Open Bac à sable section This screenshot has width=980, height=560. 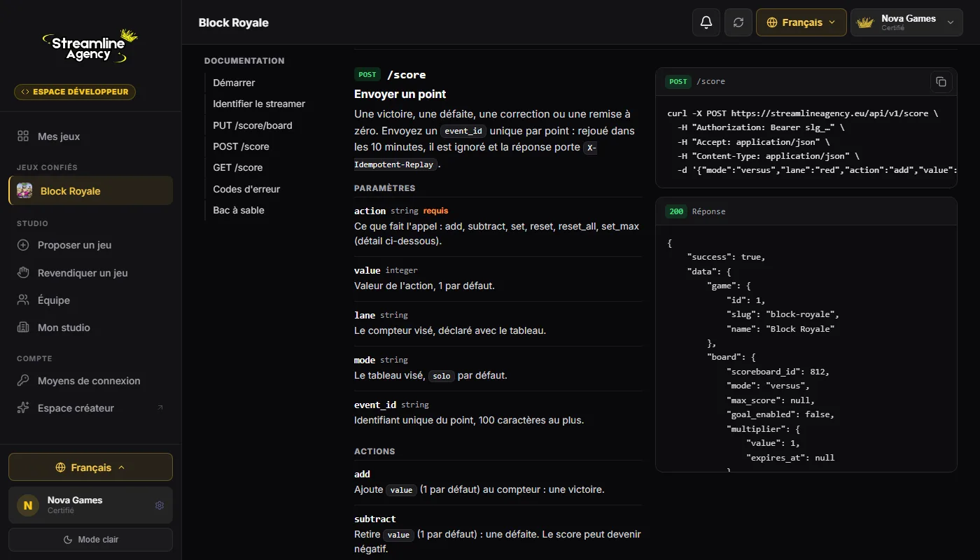point(239,210)
